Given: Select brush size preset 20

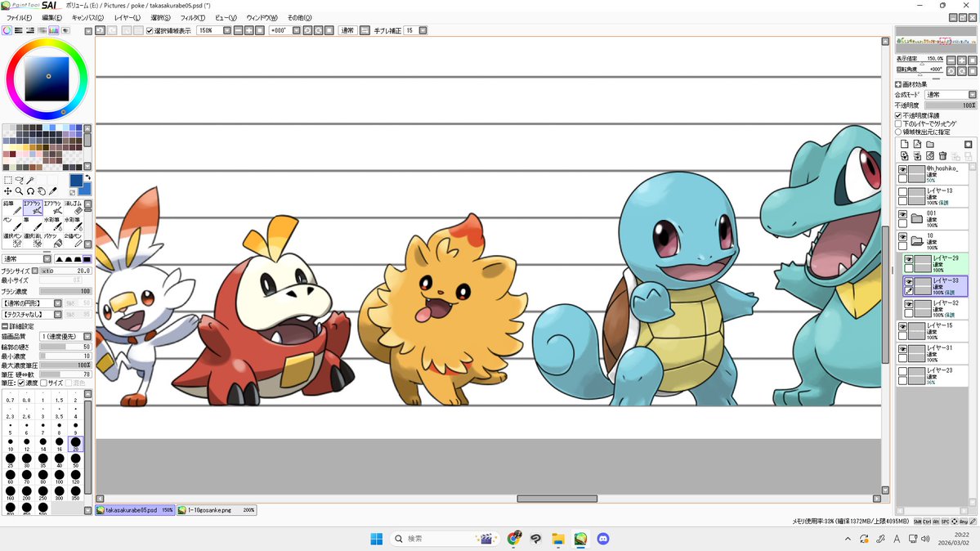Looking at the screenshot, I should point(76,443).
